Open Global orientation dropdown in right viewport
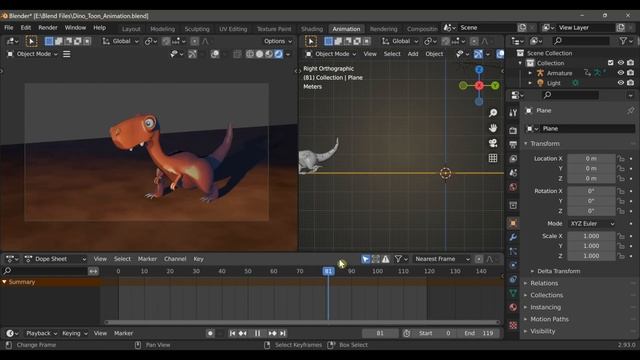 click(400, 41)
